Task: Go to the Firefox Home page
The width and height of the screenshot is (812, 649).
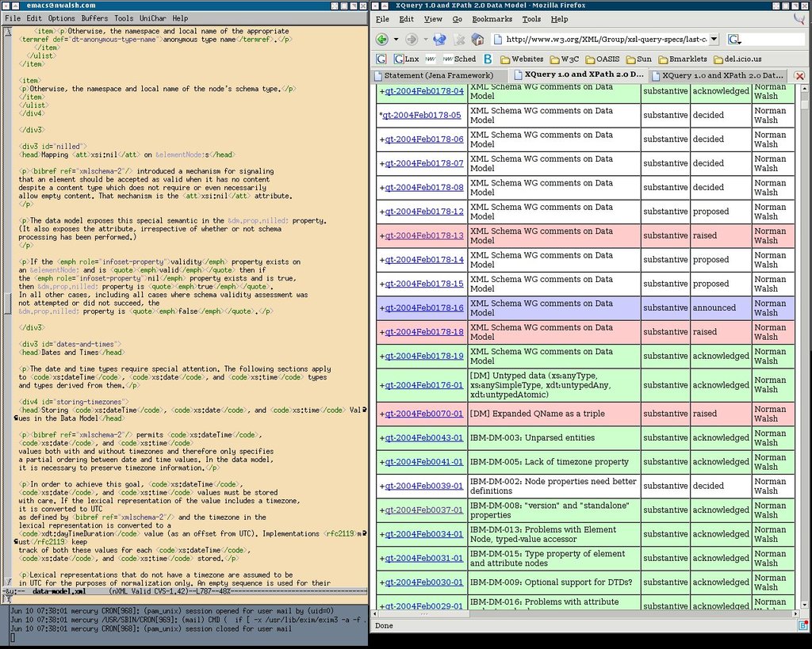Action: tap(478, 40)
